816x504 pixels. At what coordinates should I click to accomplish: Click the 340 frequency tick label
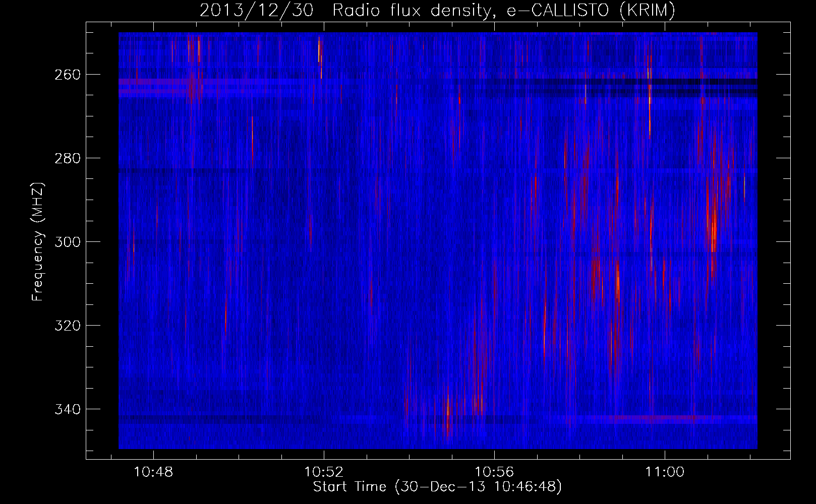point(67,409)
